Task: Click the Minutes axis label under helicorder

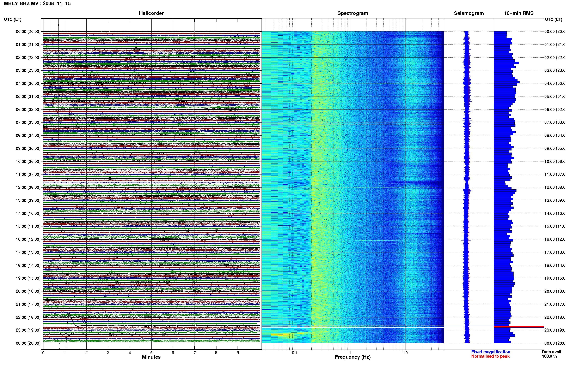Action: pyautogui.click(x=151, y=357)
